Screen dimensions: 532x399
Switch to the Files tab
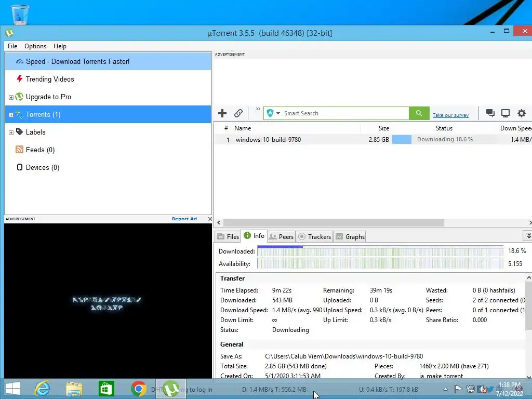click(228, 236)
